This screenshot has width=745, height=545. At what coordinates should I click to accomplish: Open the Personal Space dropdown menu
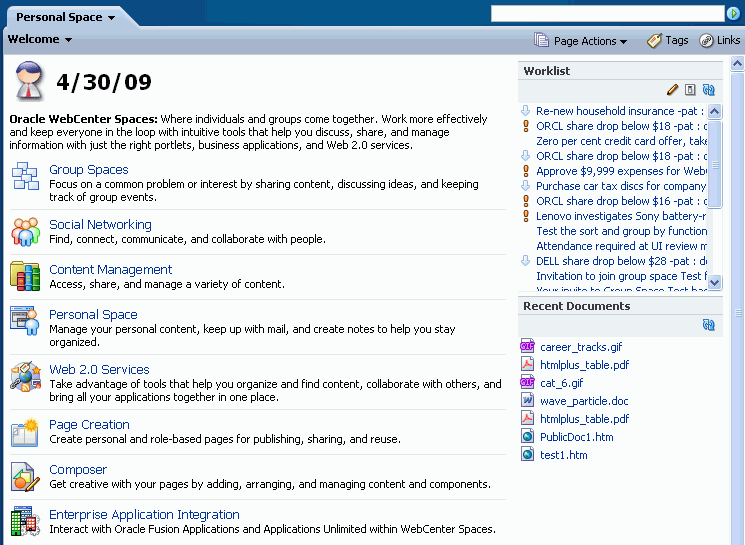(112, 18)
